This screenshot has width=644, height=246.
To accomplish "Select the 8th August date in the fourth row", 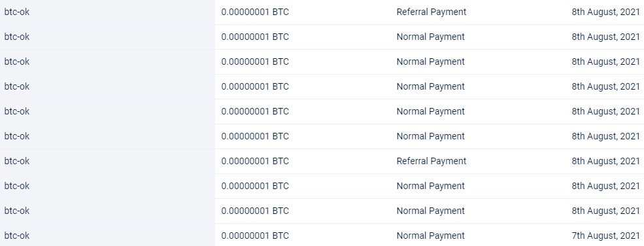I will coord(606,86).
